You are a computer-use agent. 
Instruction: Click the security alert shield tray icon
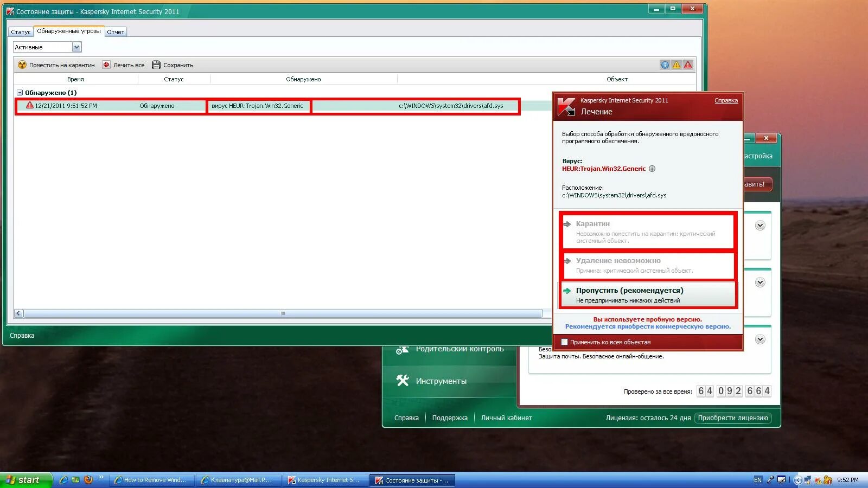pos(828,480)
